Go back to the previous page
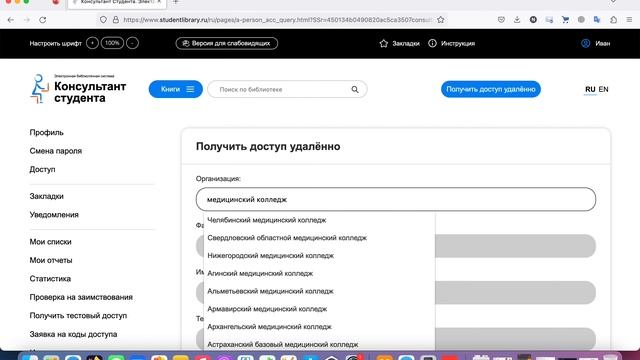640x360 pixels. click(11, 20)
